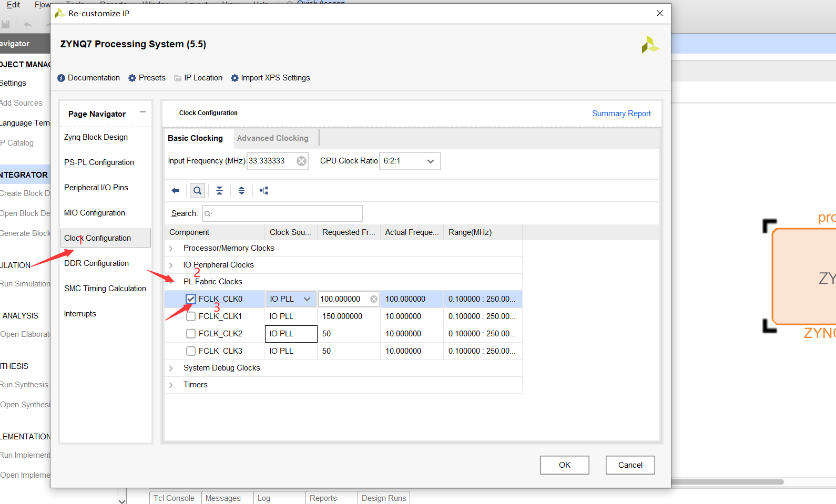Click the tree hierarchy view toolbar icon
The width and height of the screenshot is (836, 504).
[264, 190]
